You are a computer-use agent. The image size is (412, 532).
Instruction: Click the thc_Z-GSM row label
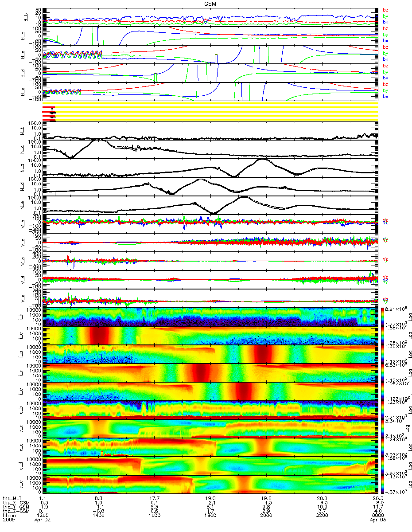pyautogui.click(x=17, y=511)
